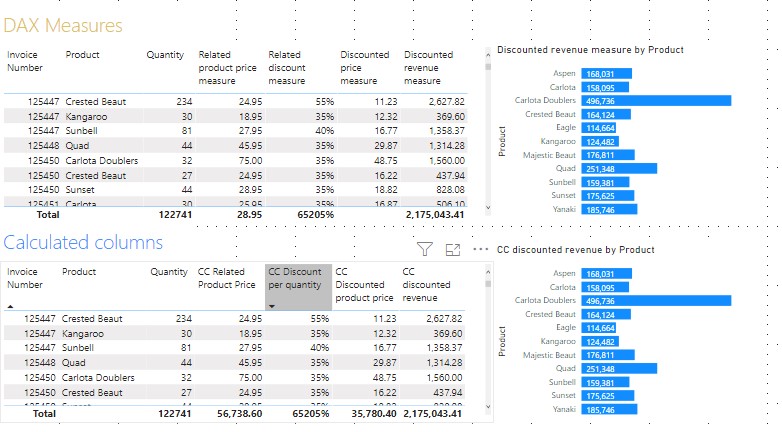Click Carlota axis label in lower chart
Screen dimensions: 782x432
(563, 287)
